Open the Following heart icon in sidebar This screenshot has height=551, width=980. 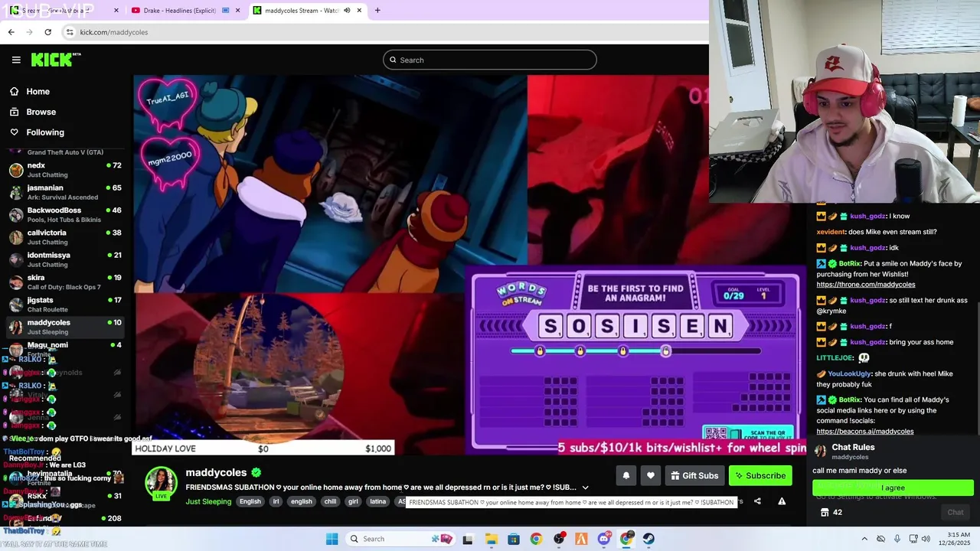click(x=14, y=132)
